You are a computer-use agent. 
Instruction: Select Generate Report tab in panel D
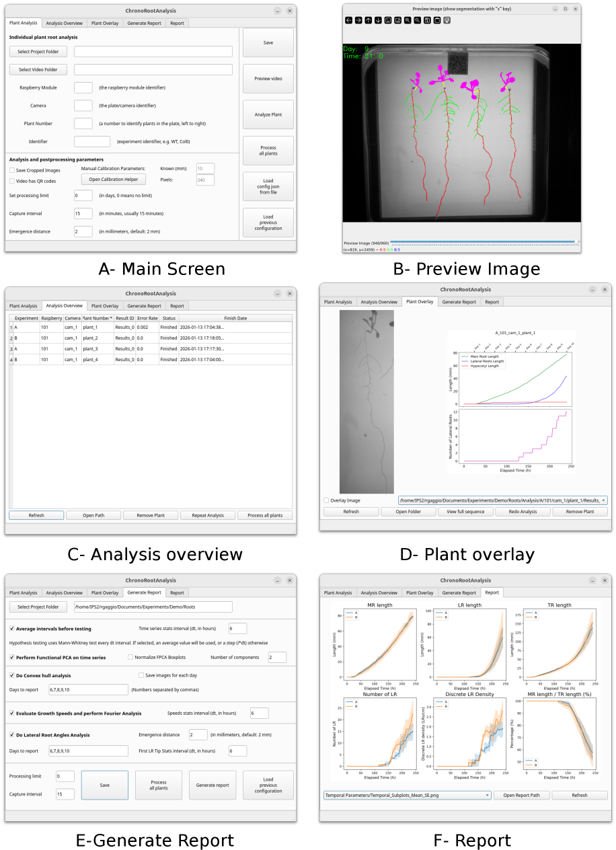[459, 302]
